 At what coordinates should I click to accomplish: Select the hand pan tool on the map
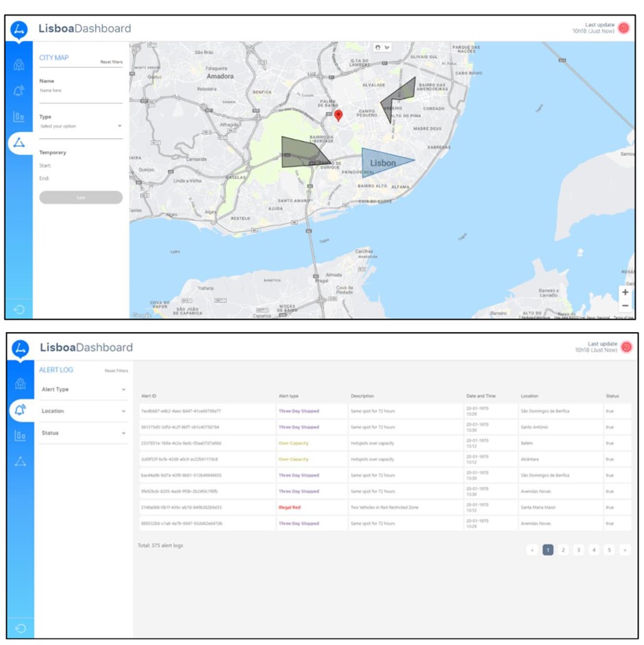[x=377, y=47]
